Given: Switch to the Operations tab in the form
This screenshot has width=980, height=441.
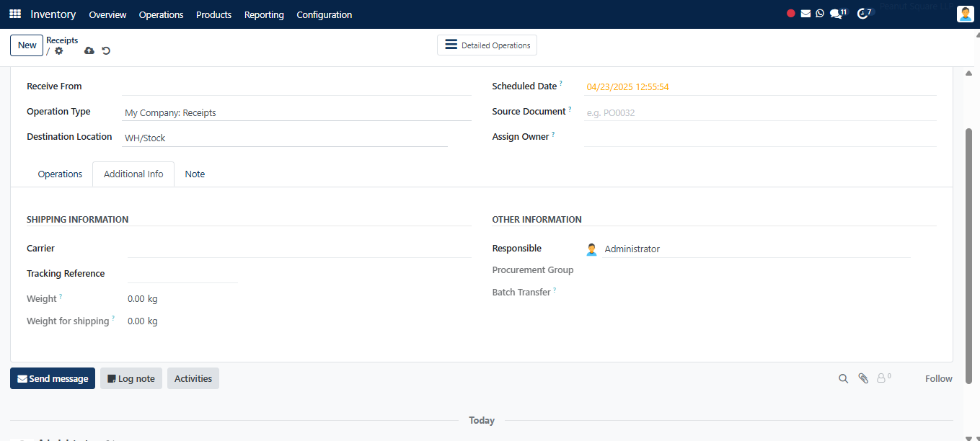Looking at the screenshot, I should pos(60,174).
